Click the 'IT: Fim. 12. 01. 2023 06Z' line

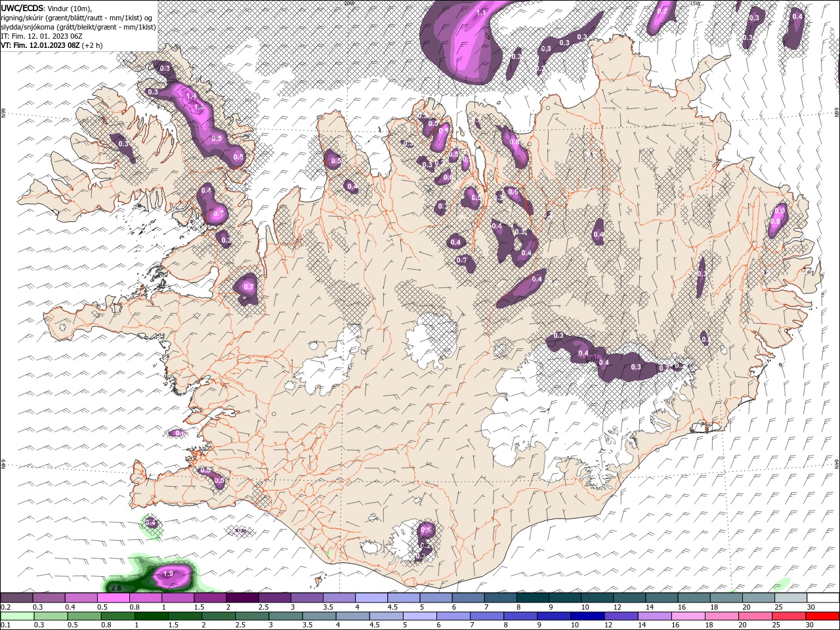point(41,36)
